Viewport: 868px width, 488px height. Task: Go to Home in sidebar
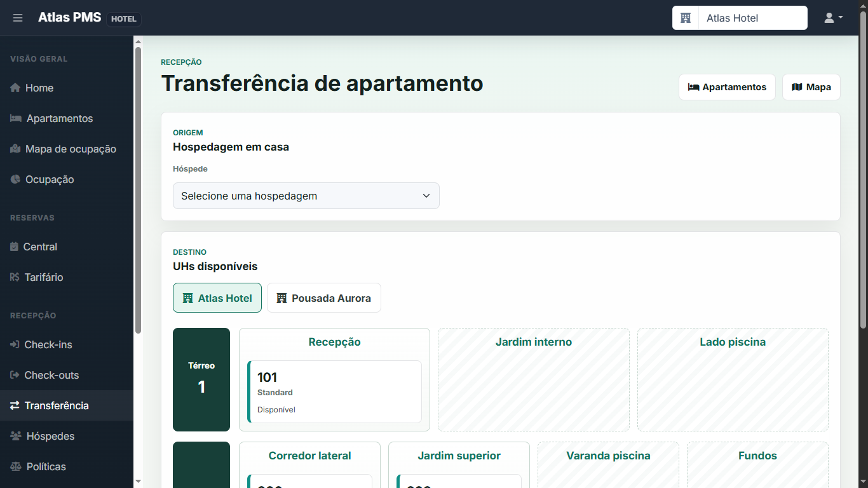(x=67, y=88)
